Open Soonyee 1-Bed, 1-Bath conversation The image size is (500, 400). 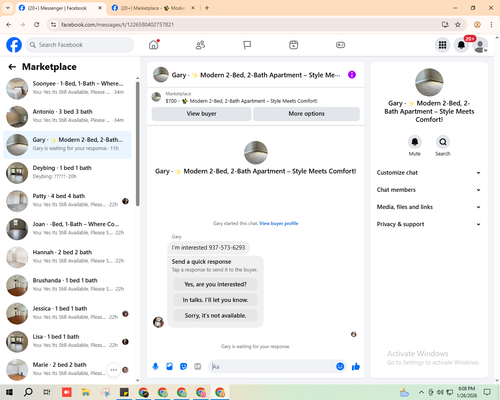pyautogui.click(x=68, y=88)
